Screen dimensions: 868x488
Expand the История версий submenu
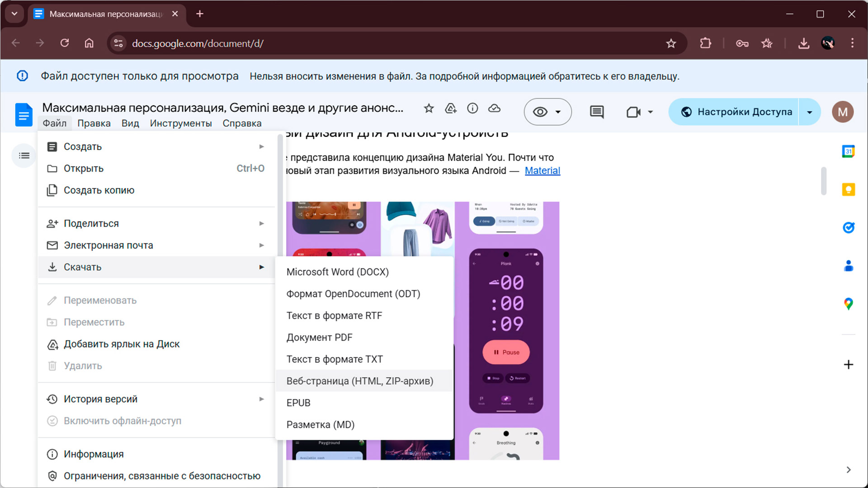261,399
